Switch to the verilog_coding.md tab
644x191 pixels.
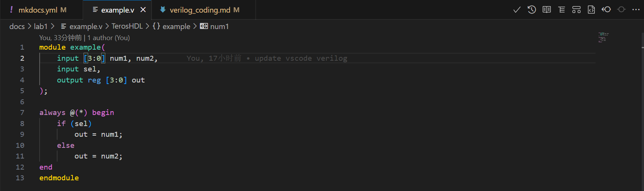coord(200,10)
